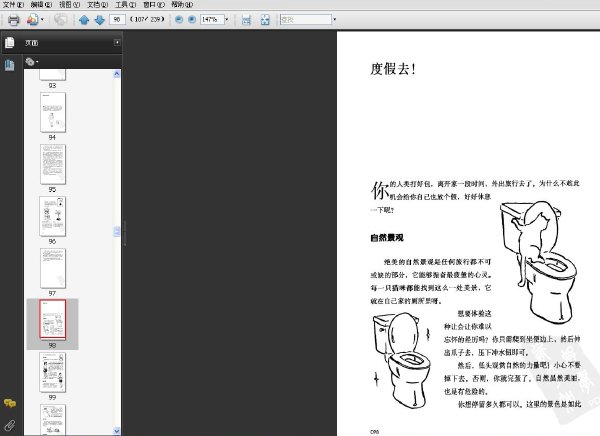Image resolution: width=600 pixels, height=436 pixels.
Task: Open the 视图 (View) menu
Action: (69, 5)
